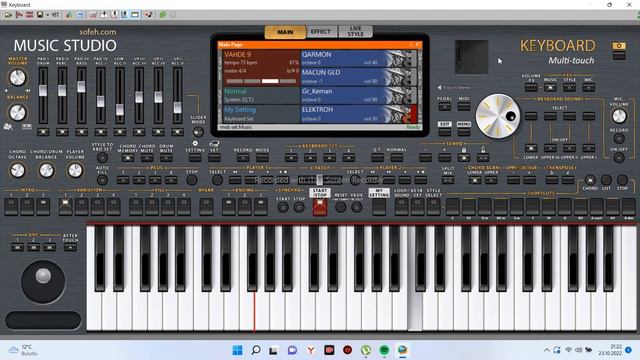This screenshot has width=640, height=360.
Task: Click the ribbon strip below the joystick
Action: click(x=43, y=320)
